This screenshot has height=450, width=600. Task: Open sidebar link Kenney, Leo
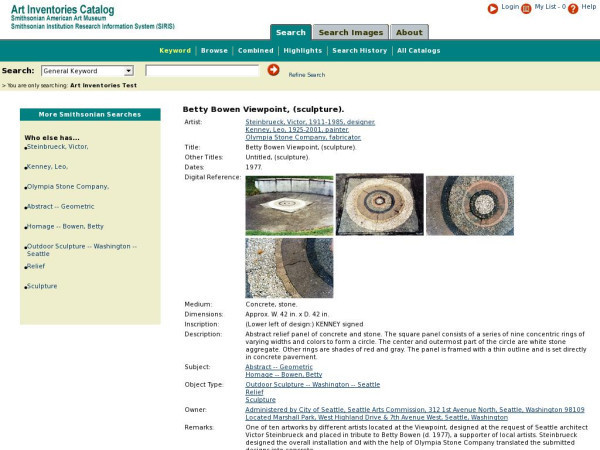pyautogui.click(x=47, y=166)
